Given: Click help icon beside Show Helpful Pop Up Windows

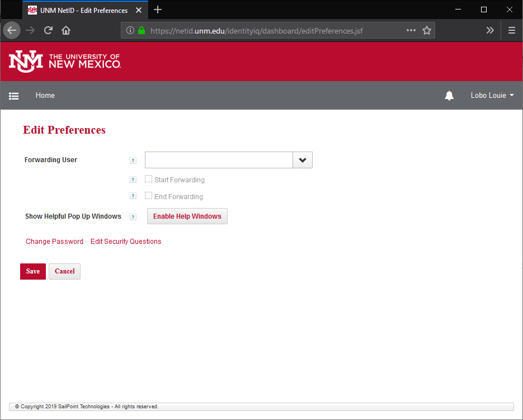Looking at the screenshot, I should click(x=133, y=217).
